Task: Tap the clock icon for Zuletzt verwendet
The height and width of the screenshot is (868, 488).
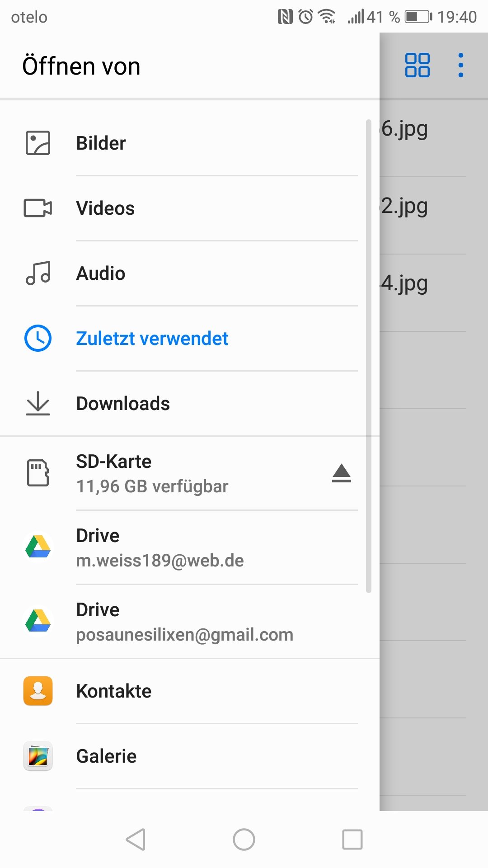Action: pos(38,338)
